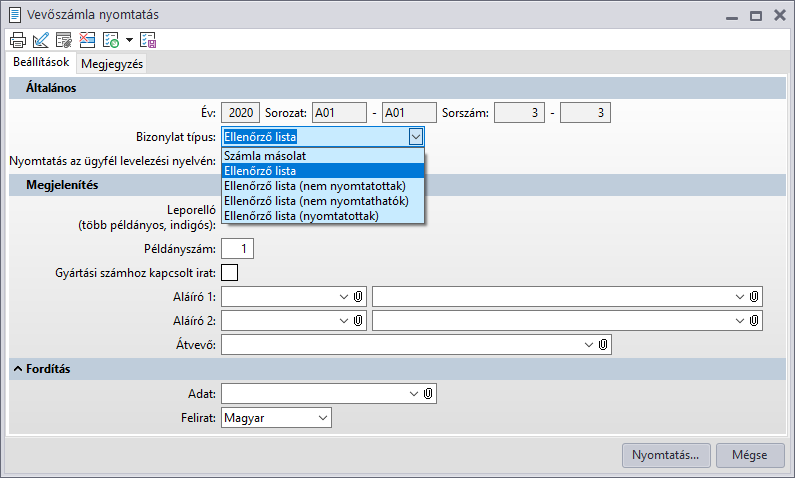
Task: Open the first Aláíró 1 dropdown
Action: [x=343, y=296]
